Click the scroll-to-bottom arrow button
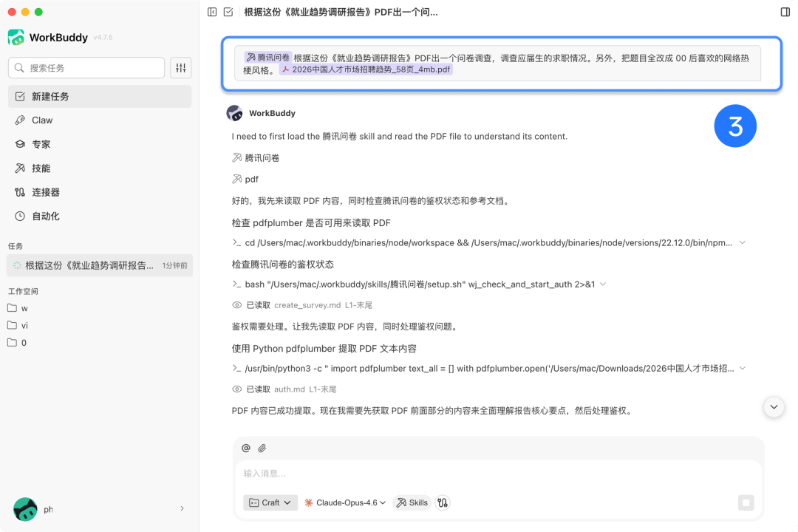The image size is (798, 532). [x=774, y=407]
